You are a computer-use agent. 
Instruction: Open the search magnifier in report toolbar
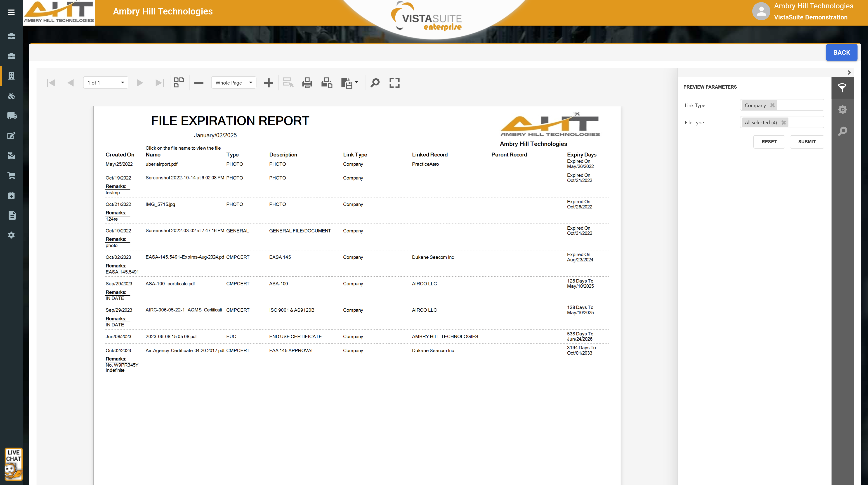375,83
